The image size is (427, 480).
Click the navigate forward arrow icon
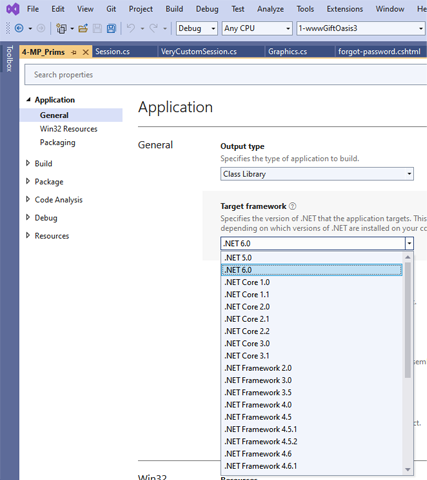(41, 28)
